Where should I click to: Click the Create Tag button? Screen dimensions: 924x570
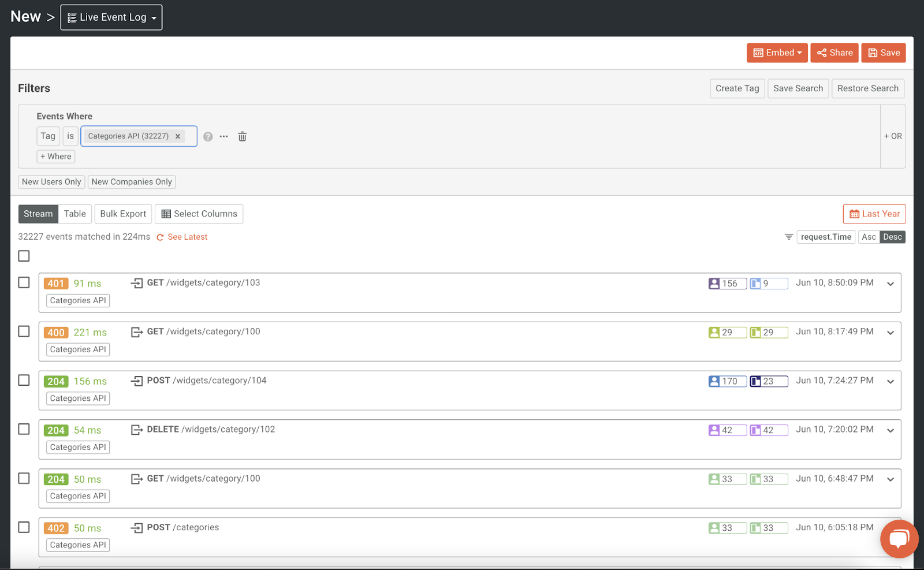pyautogui.click(x=737, y=88)
